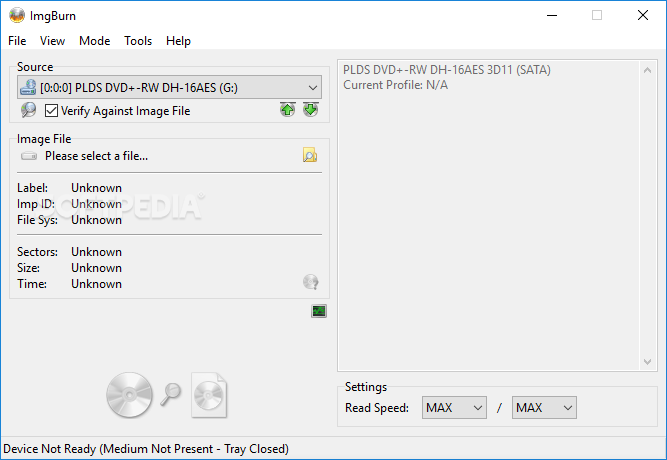Open the green graph data display icon
The image size is (667, 460).
(319, 311)
